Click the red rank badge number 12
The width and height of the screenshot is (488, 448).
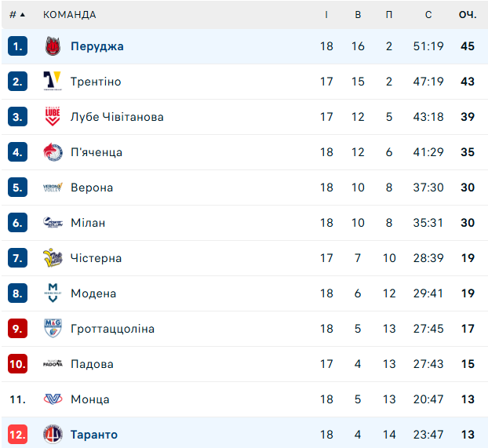[18, 434]
